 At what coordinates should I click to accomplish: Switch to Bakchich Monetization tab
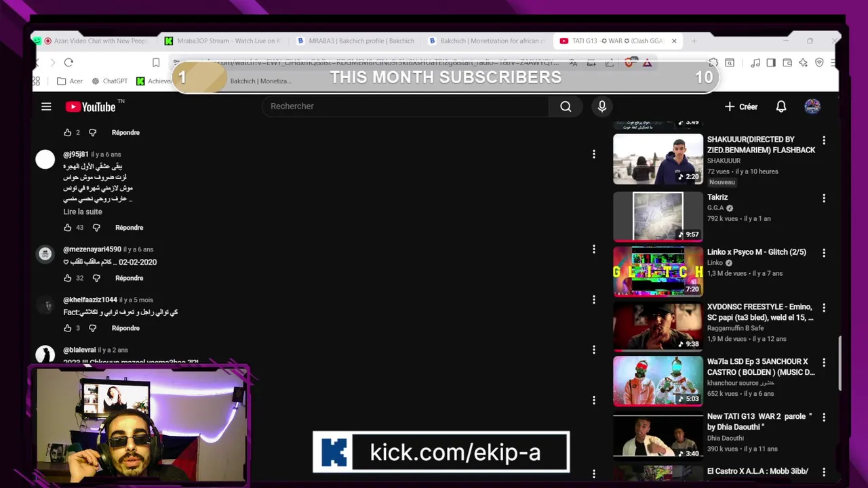tap(488, 41)
